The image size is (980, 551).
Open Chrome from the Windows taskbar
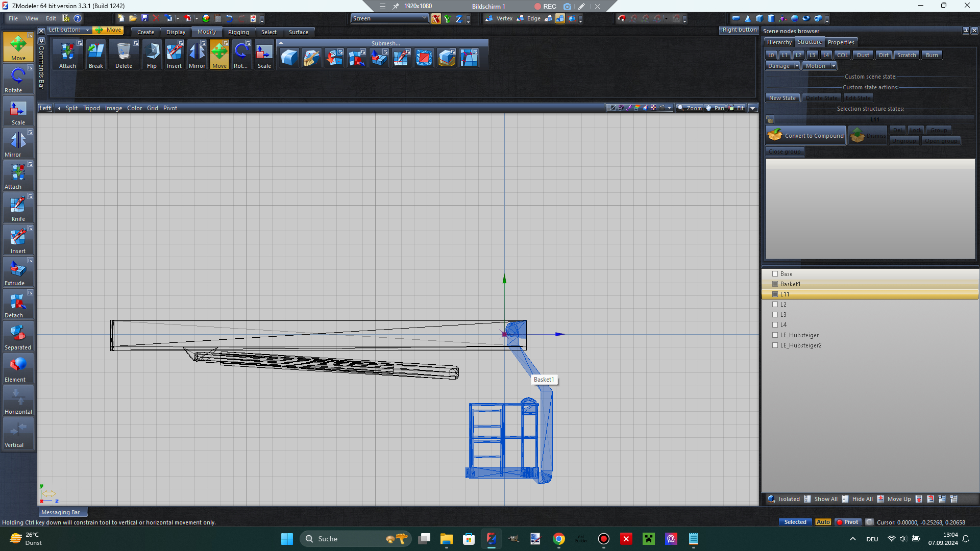tap(559, 539)
